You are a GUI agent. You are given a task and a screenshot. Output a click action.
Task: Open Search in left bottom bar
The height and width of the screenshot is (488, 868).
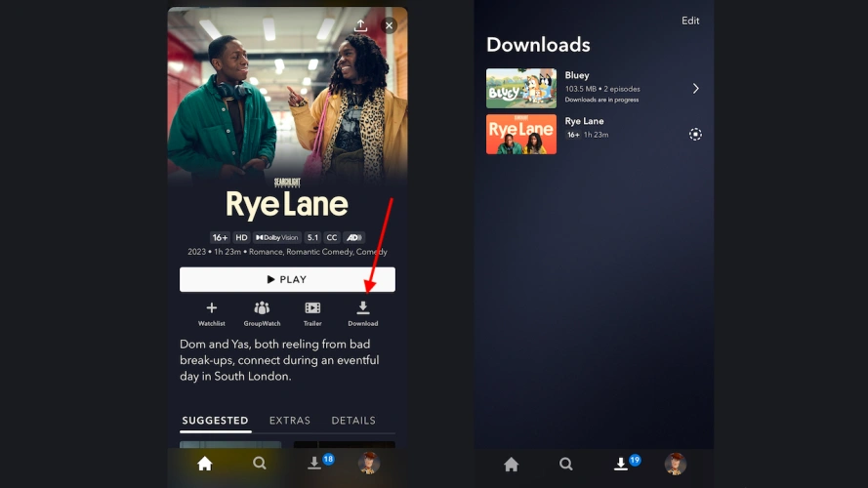pyautogui.click(x=260, y=464)
